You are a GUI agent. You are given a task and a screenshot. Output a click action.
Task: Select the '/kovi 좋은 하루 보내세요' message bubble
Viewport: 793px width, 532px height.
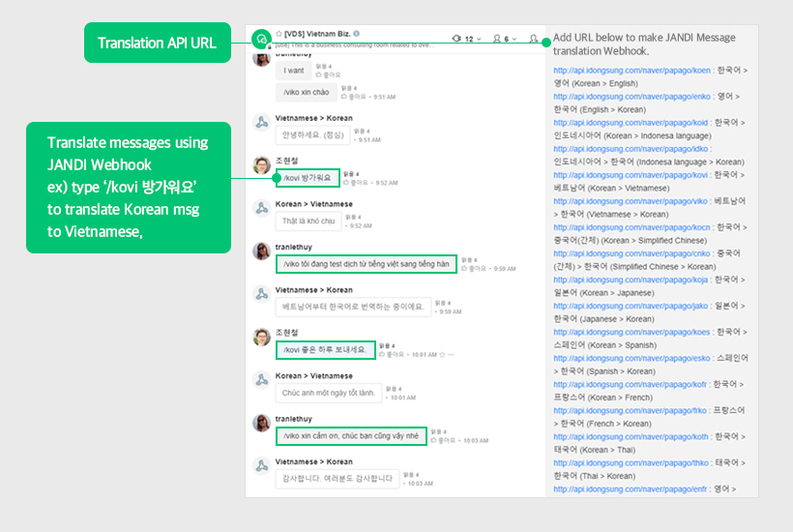pyautogui.click(x=325, y=350)
